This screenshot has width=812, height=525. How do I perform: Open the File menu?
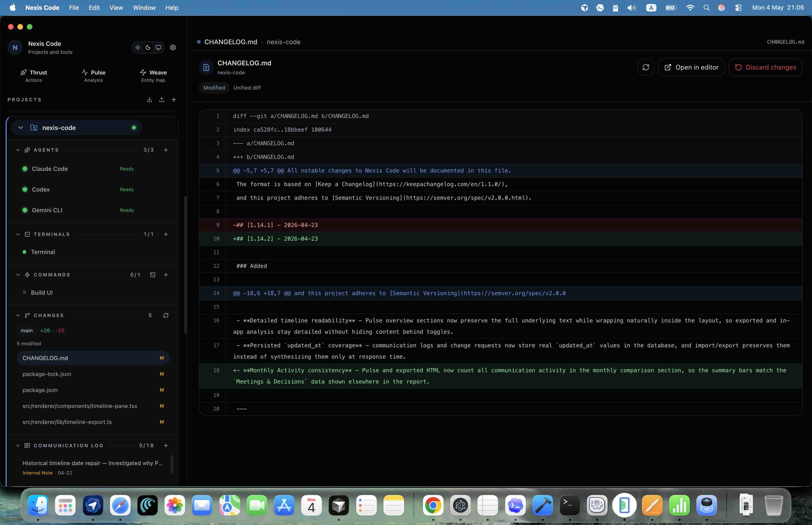[74, 8]
